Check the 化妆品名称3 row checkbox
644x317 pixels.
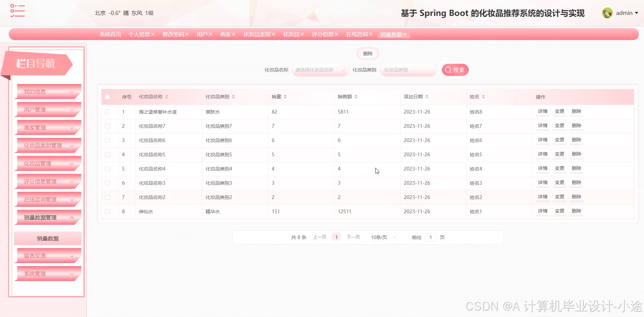click(107, 183)
